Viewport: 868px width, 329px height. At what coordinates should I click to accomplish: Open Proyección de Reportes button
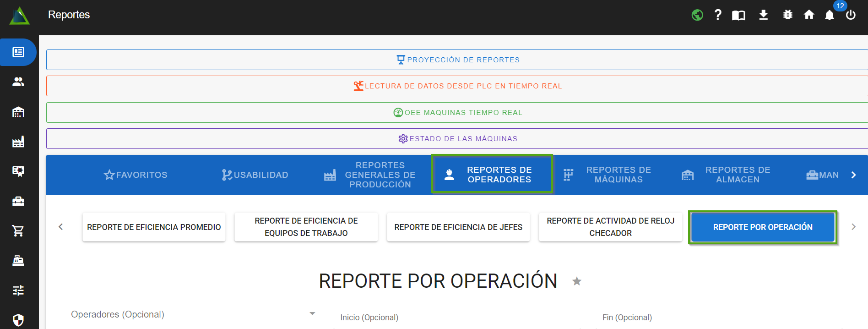(x=458, y=60)
